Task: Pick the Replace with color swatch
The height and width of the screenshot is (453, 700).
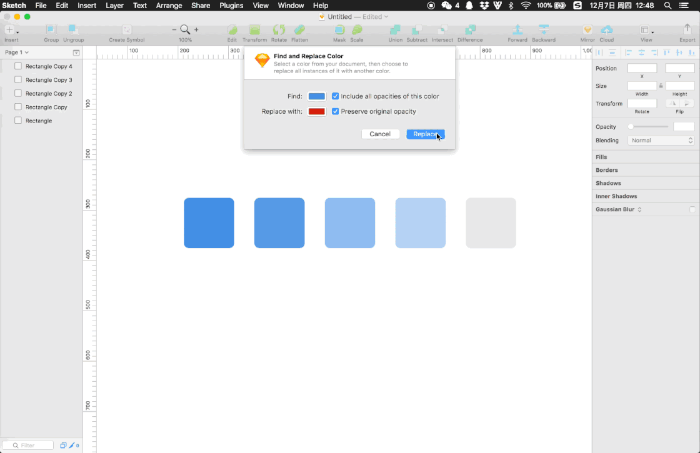Action: coord(317,112)
